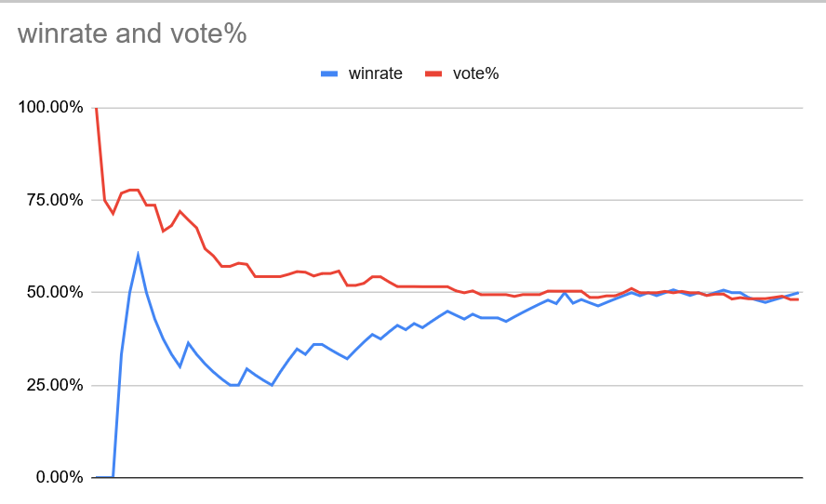Viewport: 826px width, 504px height.
Task: Click the red vote% line's right endpoint
Action: [798, 299]
